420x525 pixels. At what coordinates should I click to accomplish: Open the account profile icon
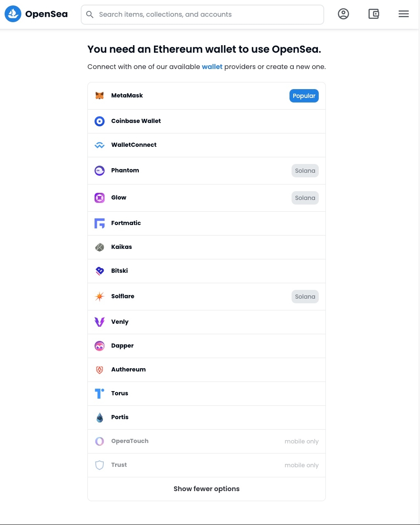343,14
